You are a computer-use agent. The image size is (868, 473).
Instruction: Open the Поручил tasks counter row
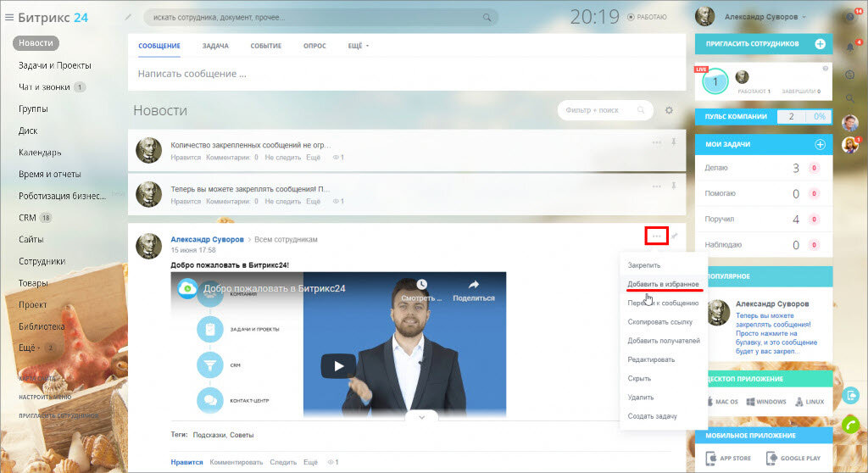[x=764, y=219]
